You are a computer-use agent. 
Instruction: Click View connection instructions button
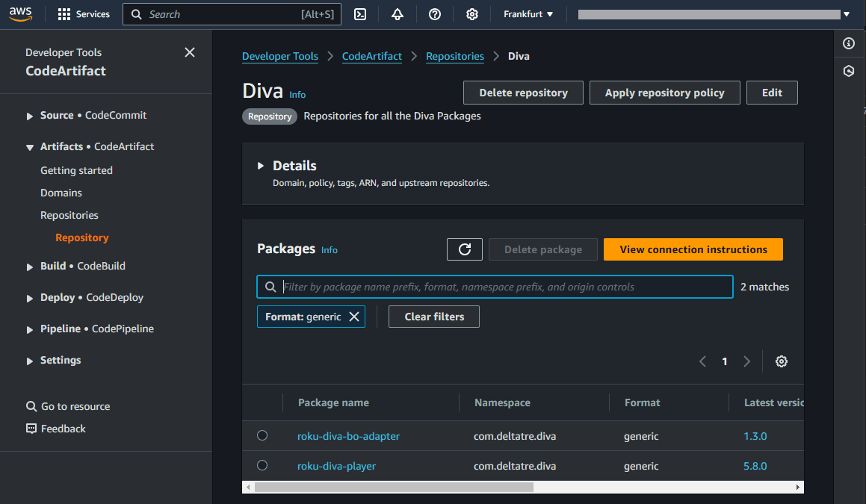(693, 249)
